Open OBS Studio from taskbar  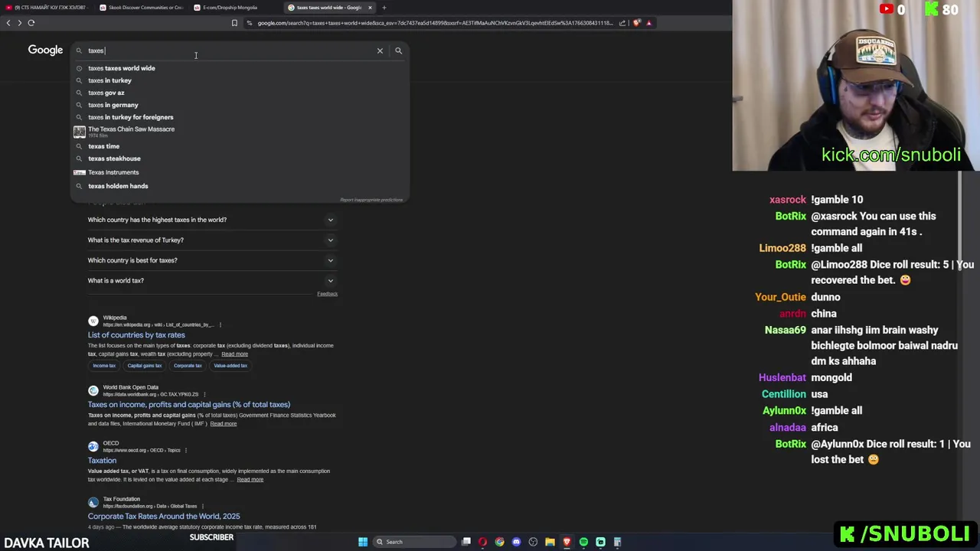coord(533,542)
